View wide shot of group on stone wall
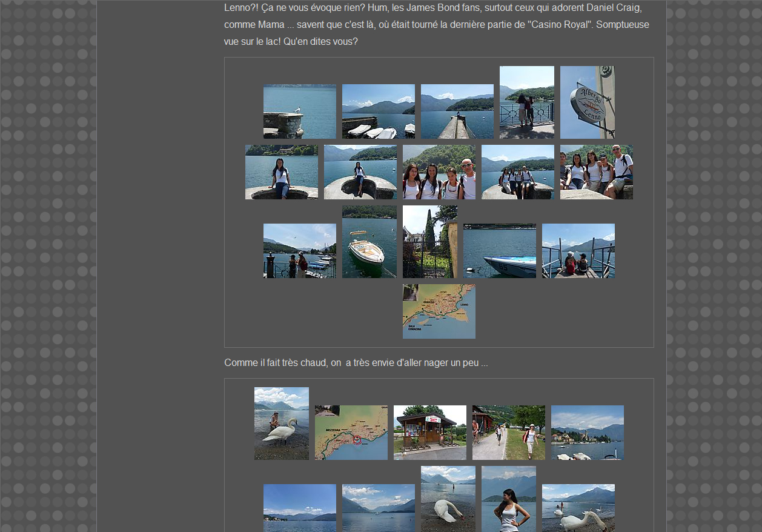 pos(517,172)
